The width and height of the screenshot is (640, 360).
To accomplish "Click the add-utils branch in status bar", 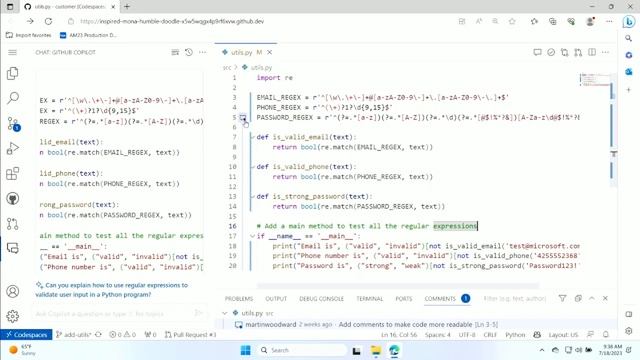I will tap(73, 334).
